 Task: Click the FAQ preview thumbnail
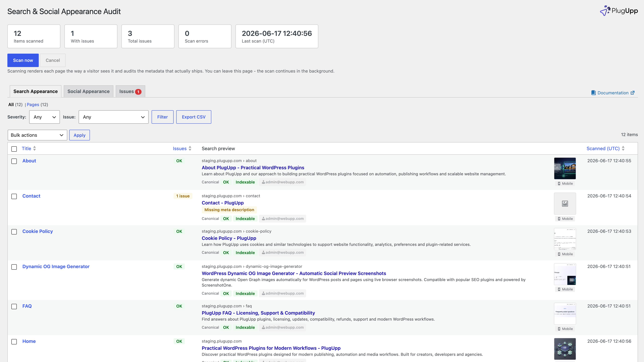click(x=565, y=314)
